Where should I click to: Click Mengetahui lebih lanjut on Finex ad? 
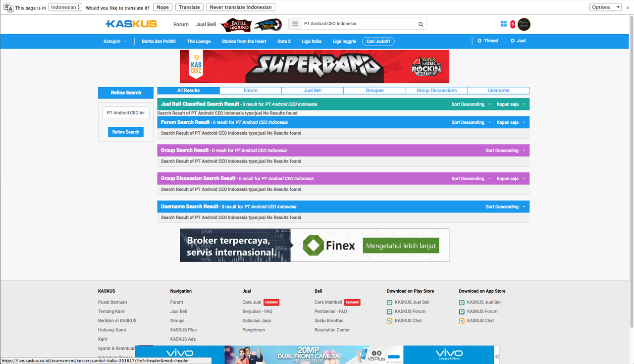(x=401, y=246)
